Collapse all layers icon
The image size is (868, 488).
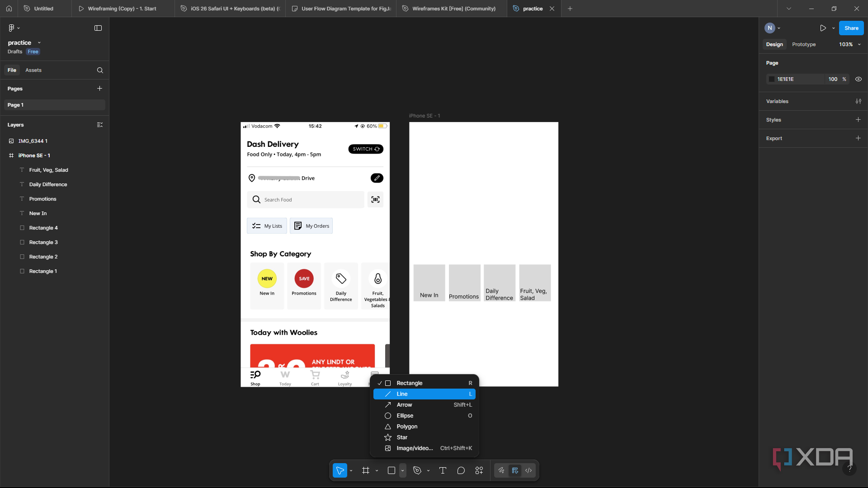[100, 125]
